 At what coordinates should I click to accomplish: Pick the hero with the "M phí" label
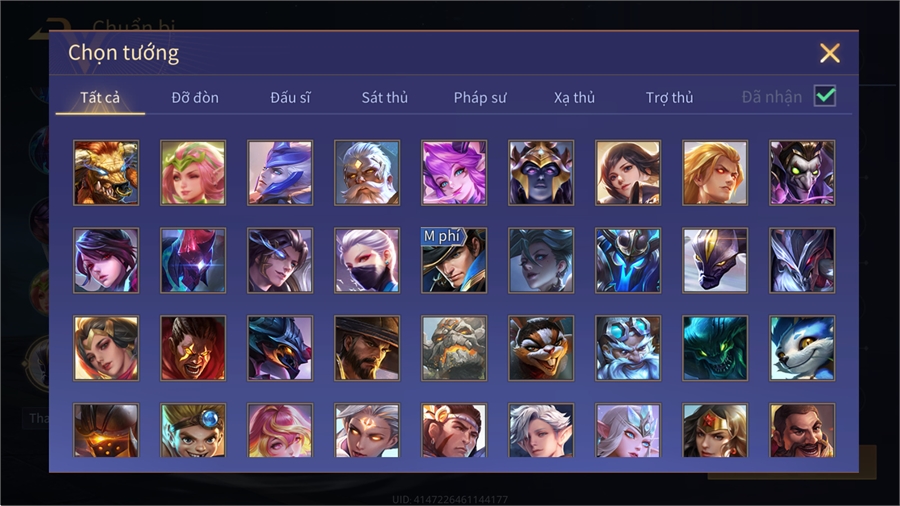point(454,260)
